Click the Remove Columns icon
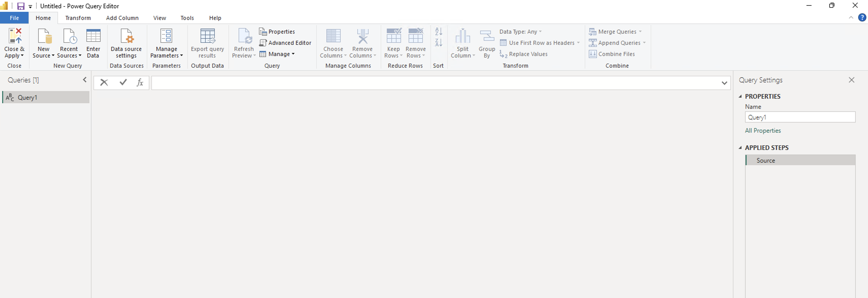The width and height of the screenshot is (868, 298). pos(363,36)
